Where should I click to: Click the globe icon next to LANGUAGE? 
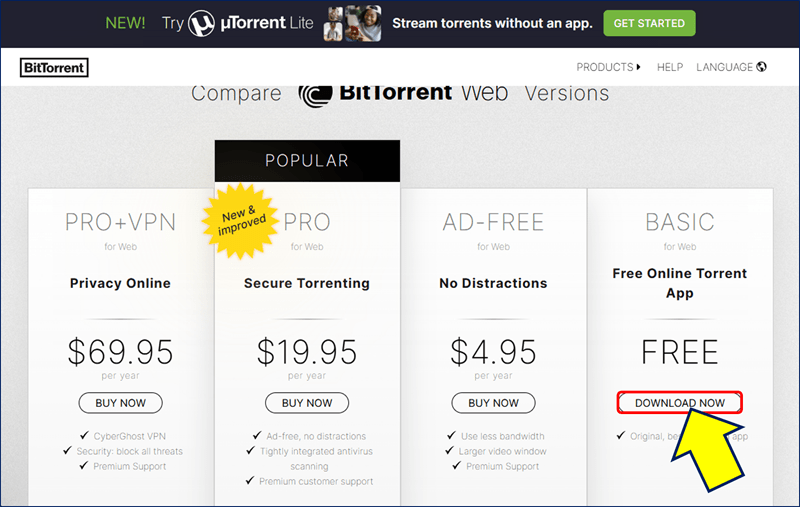(x=761, y=67)
